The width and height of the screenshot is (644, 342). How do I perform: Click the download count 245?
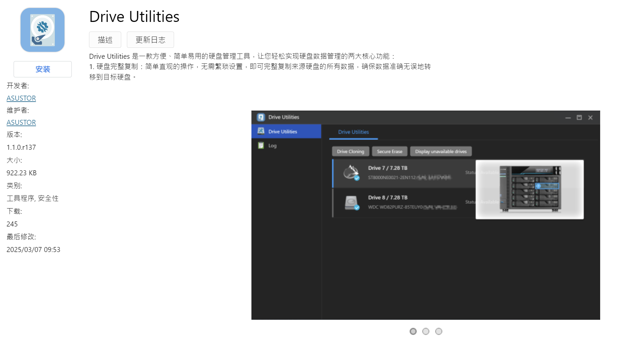coord(12,224)
